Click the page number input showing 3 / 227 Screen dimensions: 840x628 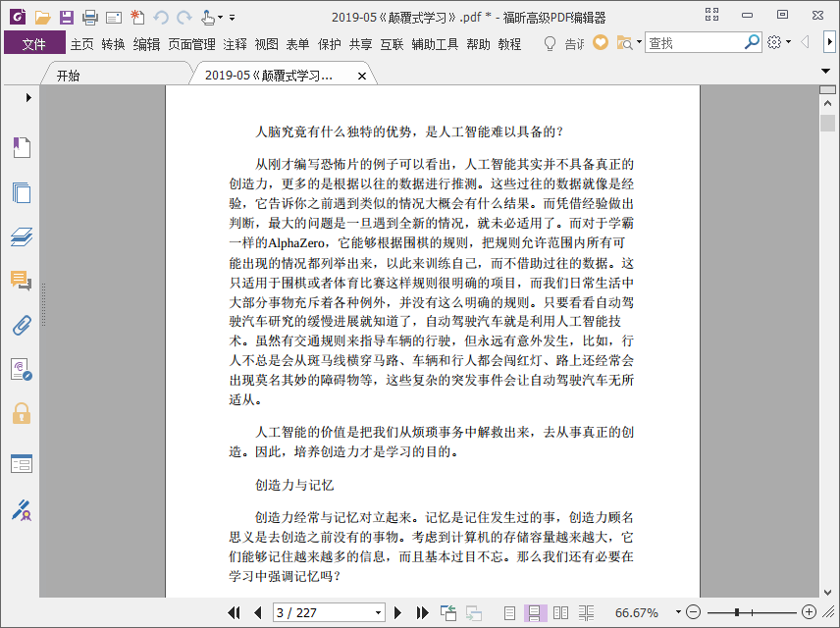pos(323,612)
